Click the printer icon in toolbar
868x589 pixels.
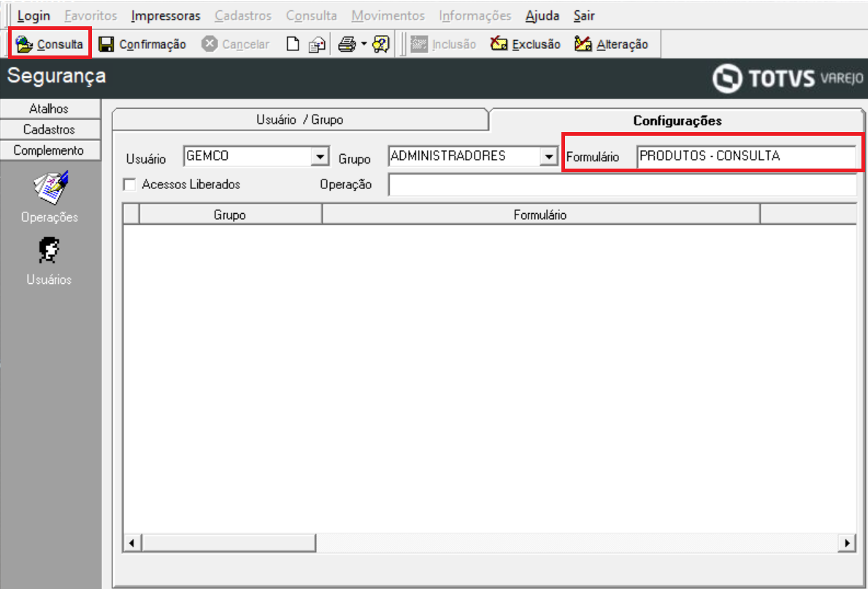click(347, 45)
